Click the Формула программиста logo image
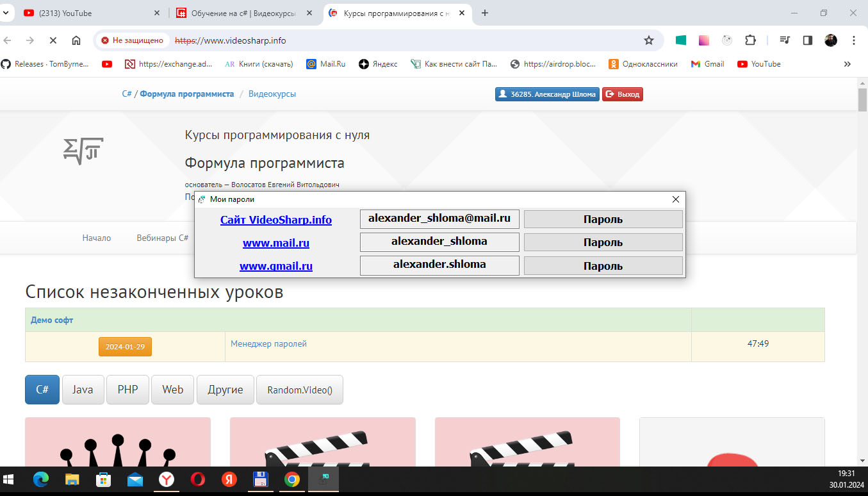 tap(83, 150)
